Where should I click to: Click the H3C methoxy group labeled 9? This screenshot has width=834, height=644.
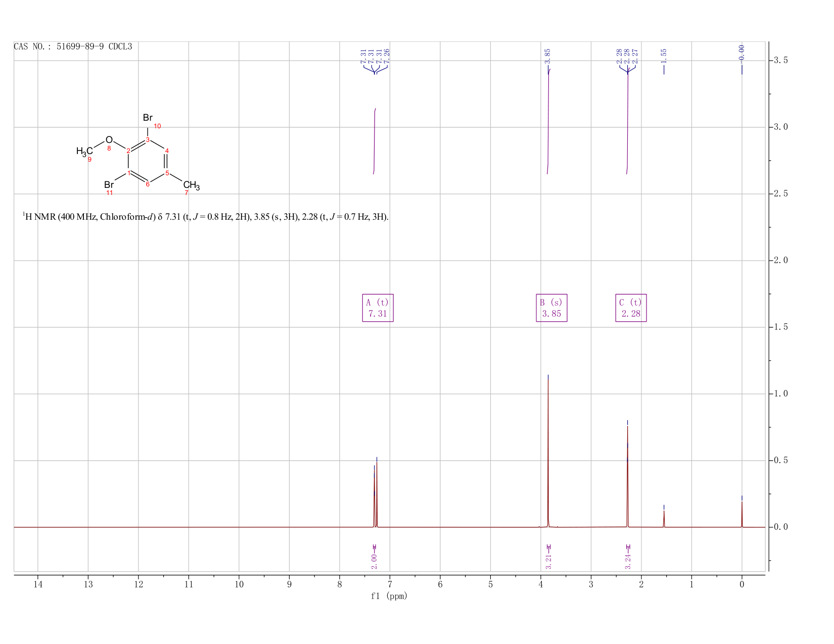84,151
